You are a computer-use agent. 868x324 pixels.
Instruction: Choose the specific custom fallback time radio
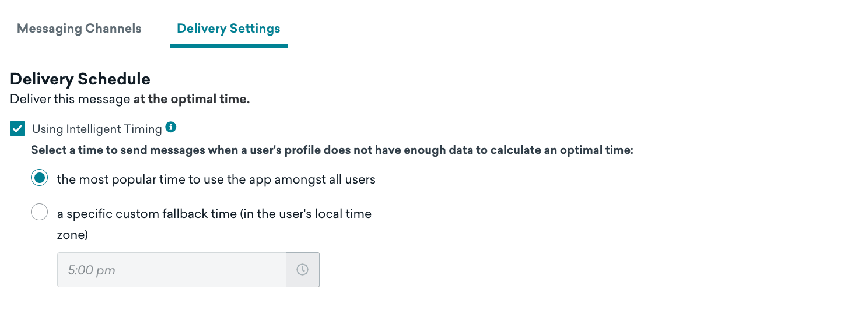[x=39, y=213]
